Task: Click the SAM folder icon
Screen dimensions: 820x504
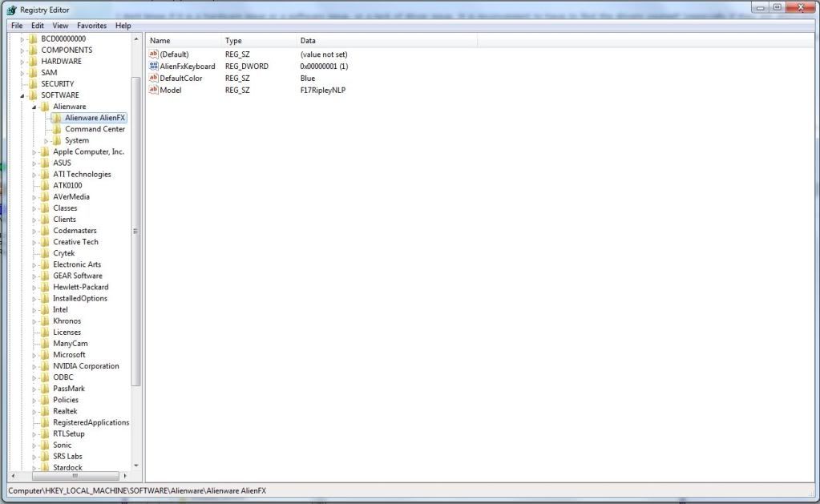Action: tap(33, 73)
